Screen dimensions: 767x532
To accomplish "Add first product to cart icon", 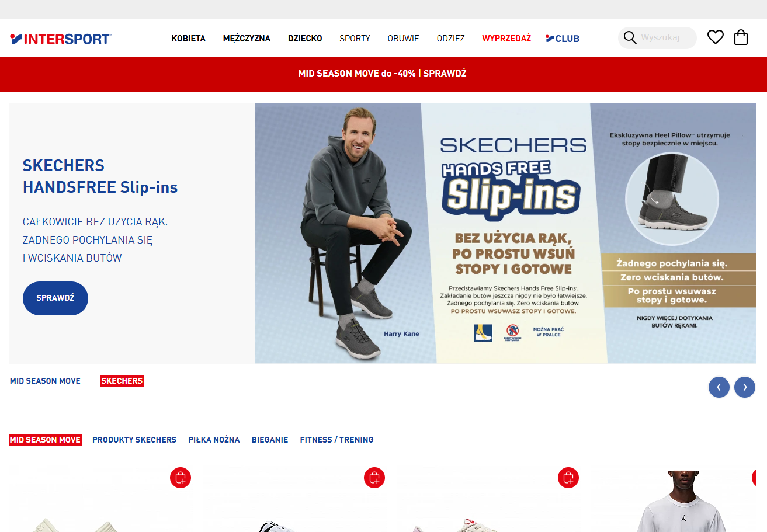I will click(181, 478).
